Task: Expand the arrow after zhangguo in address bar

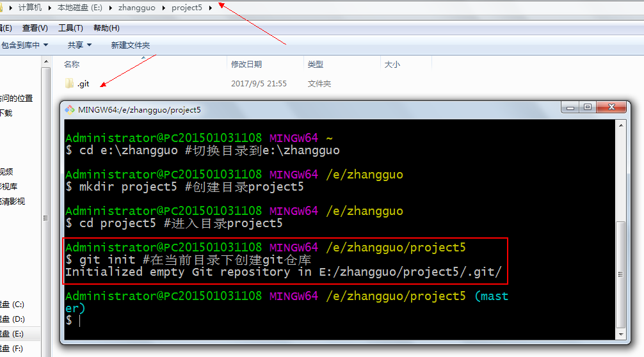Action: point(165,8)
